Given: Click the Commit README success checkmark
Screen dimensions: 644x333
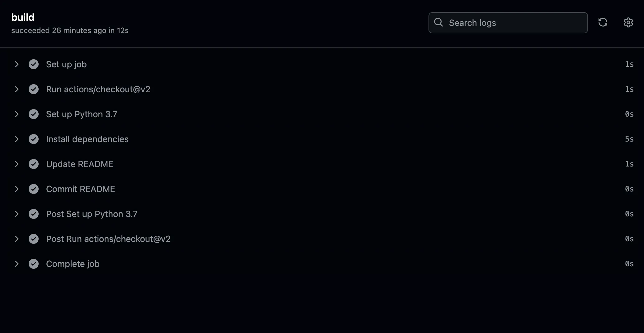Looking at the screenshot, I should point(34,189).
